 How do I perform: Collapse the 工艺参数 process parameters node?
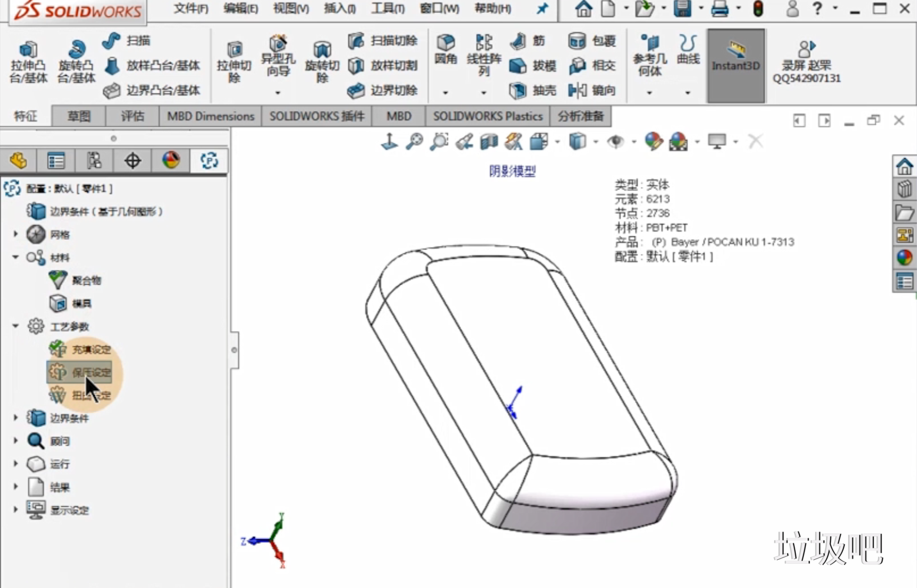tap(16, 326)
